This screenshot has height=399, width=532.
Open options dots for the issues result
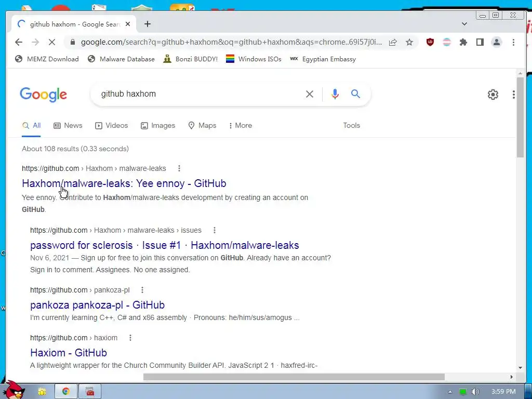click(214, 230)
